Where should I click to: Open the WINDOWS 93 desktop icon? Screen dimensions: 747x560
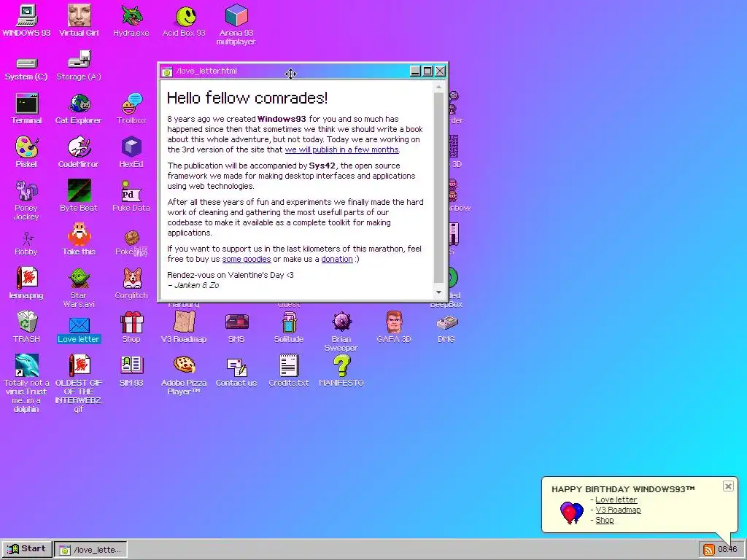point(26,20)
